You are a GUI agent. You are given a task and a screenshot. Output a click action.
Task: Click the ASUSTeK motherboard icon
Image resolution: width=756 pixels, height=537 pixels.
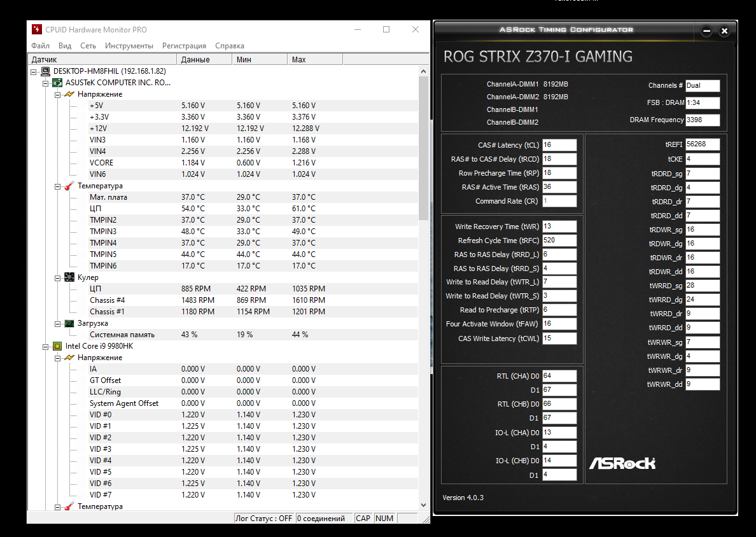point(57,83)
